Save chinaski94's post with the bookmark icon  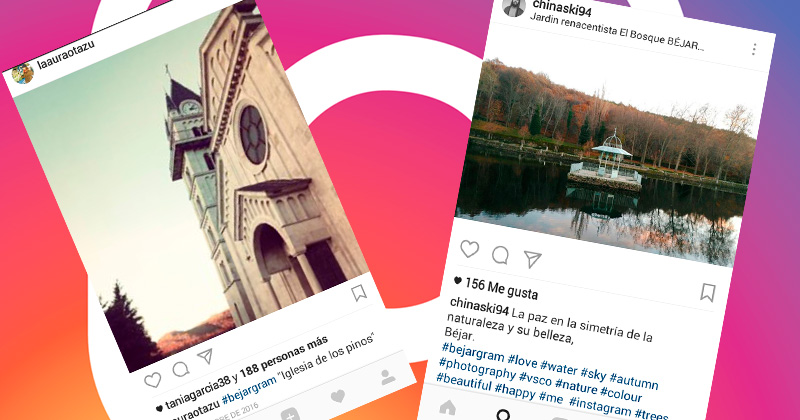tap(707, 292)
